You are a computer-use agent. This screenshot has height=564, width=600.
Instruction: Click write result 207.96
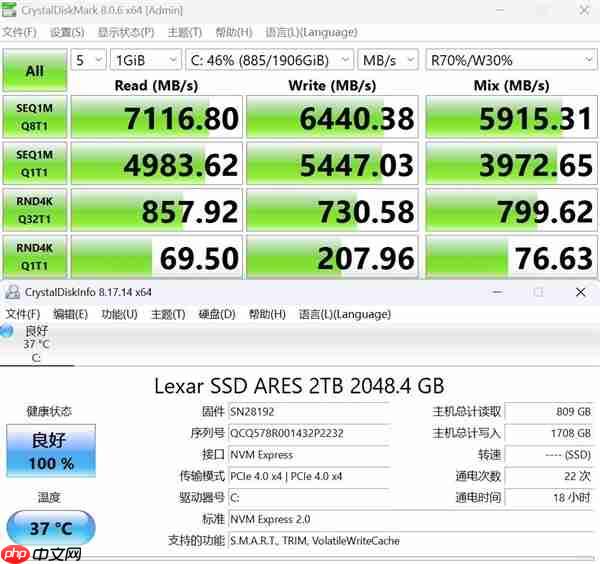332,257
